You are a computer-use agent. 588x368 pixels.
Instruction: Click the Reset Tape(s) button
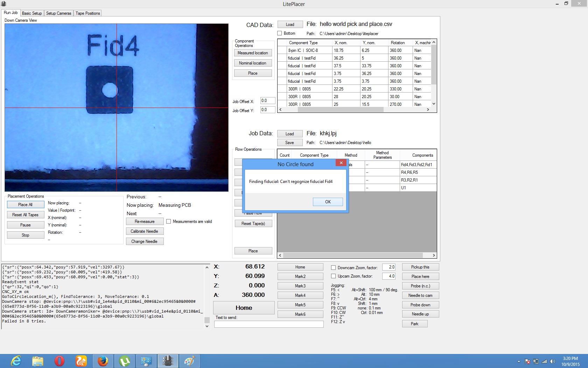pos(253,224)
